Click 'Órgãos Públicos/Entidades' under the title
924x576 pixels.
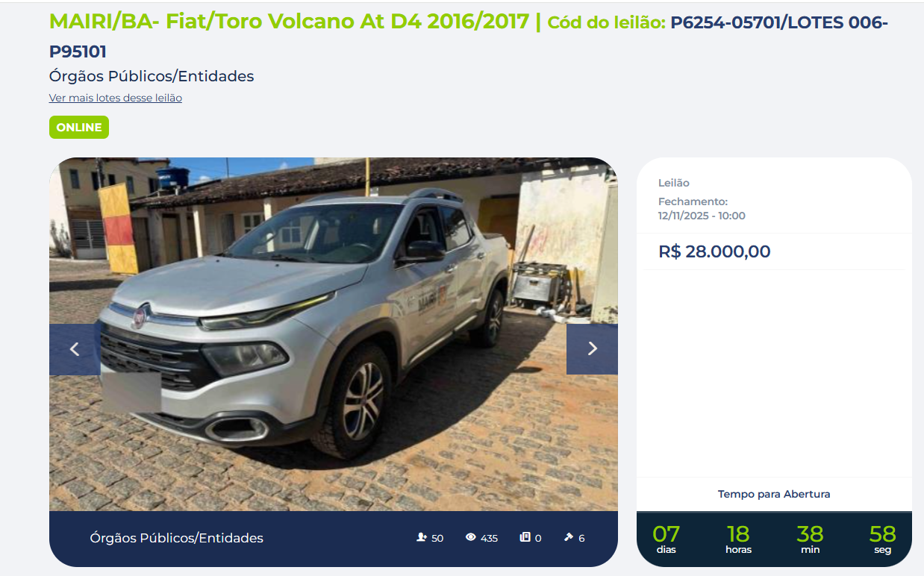pyautogui.click(x=152, y=76)
